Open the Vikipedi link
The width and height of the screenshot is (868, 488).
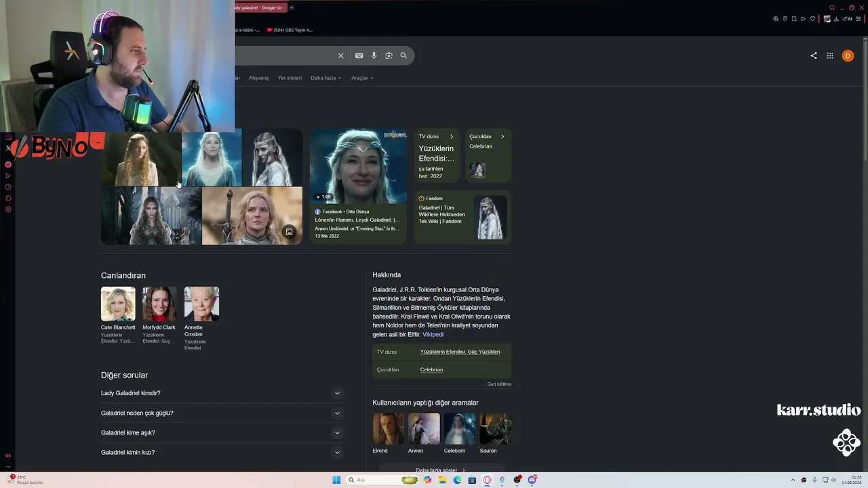[x=433, y=335]
